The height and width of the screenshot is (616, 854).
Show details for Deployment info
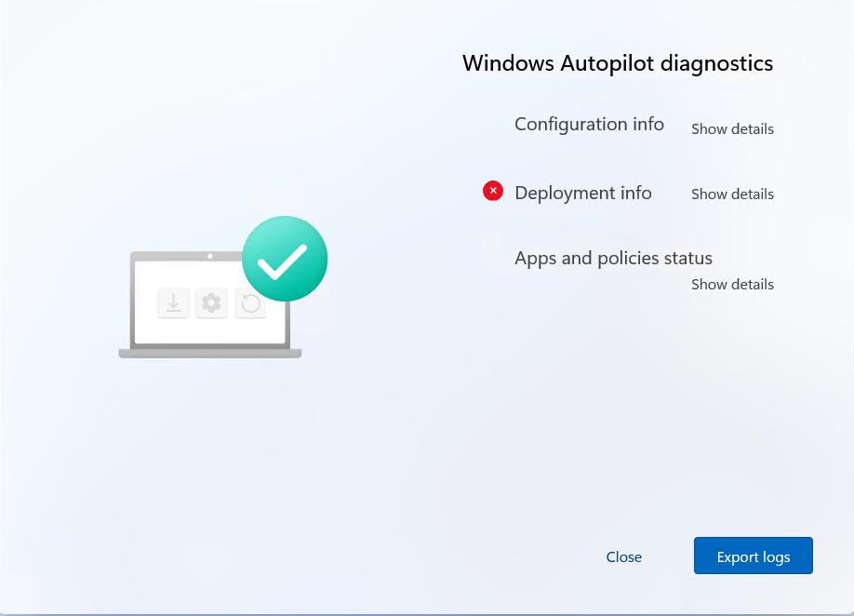click(732, 194)
